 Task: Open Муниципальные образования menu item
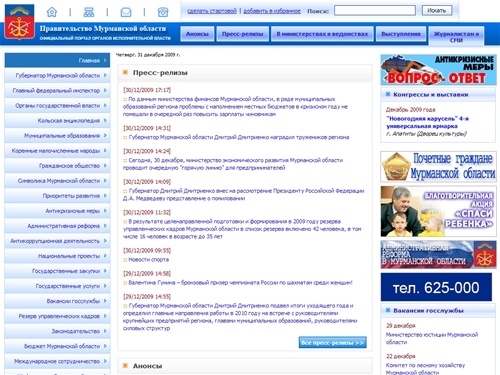coord(57,135)
